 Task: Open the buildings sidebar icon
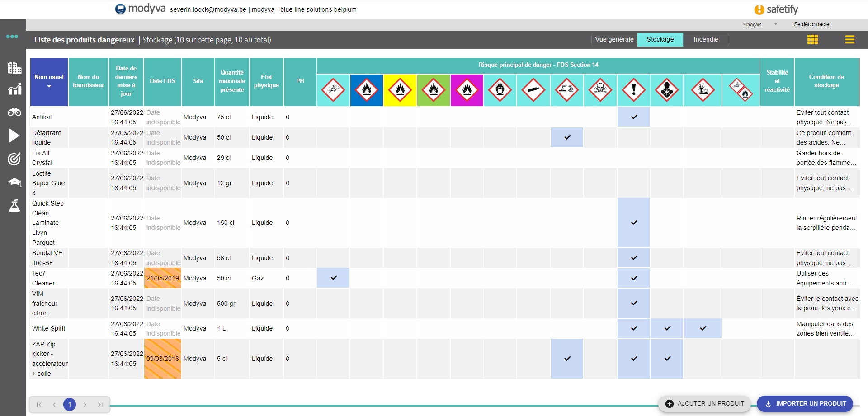click(14, 68)
